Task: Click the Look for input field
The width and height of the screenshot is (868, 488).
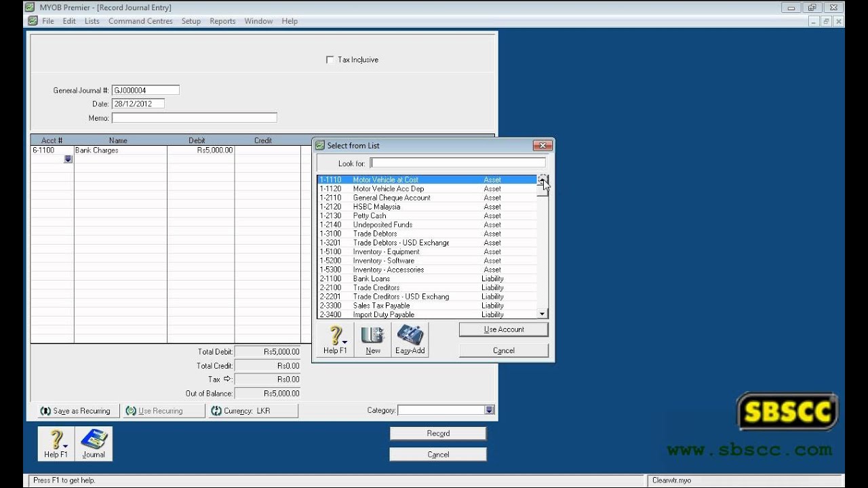Action: coord(458,163)
